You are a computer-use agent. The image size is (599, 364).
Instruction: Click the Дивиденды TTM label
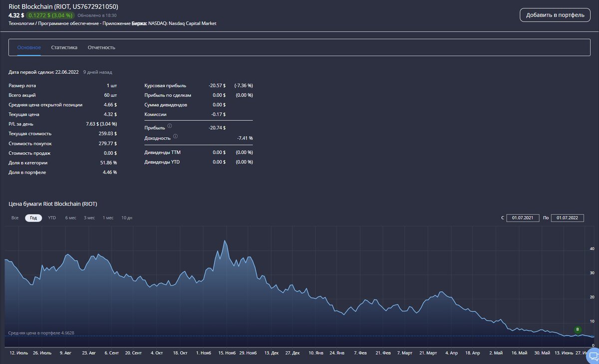tap(162, 152)
